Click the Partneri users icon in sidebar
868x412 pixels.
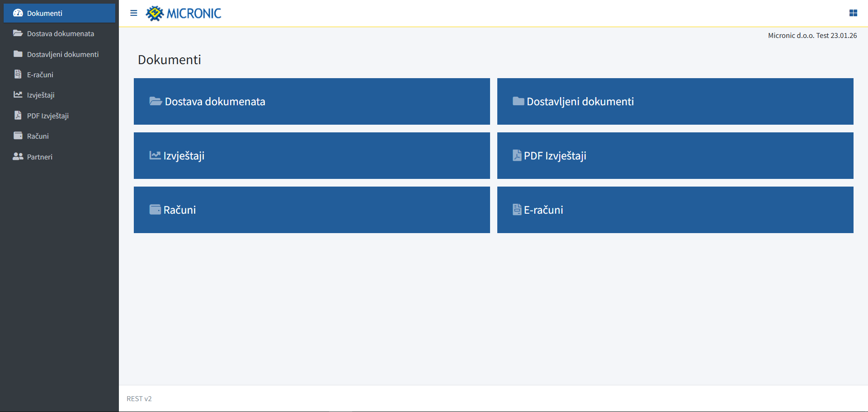click(x=18, y=156)
